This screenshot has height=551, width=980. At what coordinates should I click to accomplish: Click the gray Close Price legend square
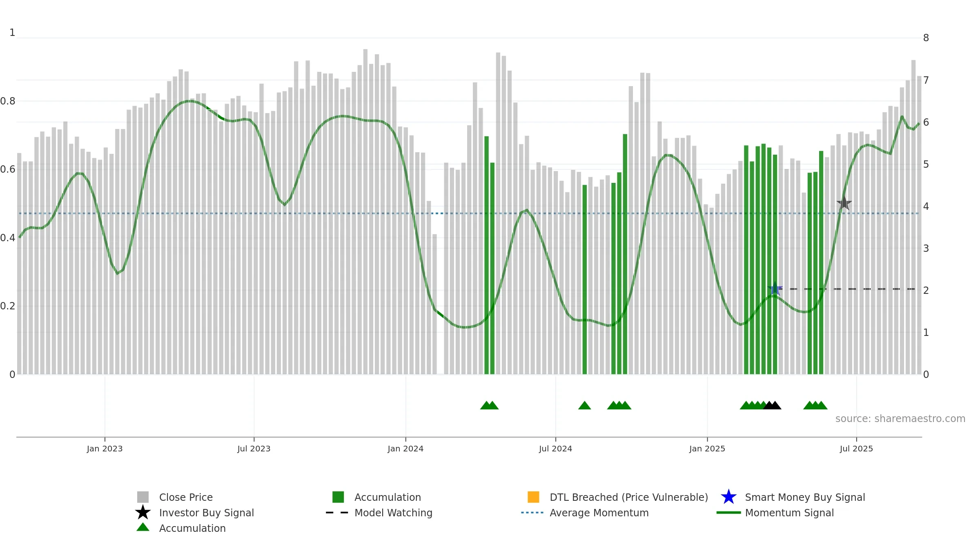pos(143,497)
